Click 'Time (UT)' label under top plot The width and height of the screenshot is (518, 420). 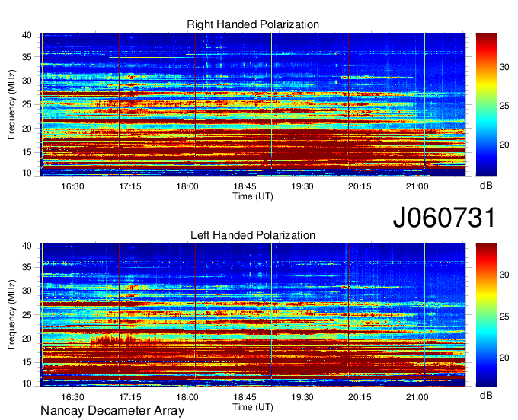point(253,196)
